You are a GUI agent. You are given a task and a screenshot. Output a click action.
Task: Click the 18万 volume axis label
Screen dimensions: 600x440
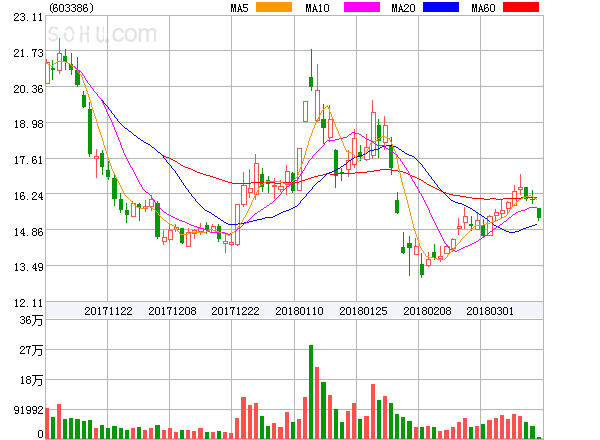[x=31, y=380]
